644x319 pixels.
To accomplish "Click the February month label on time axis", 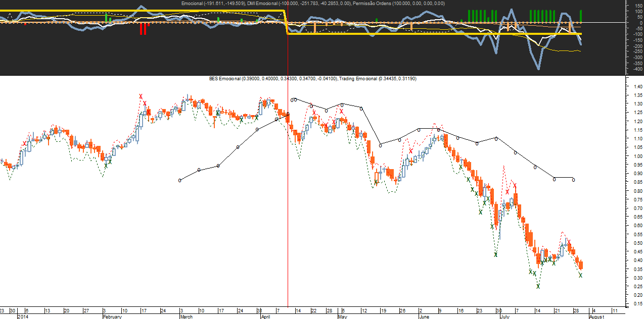I will 113,317.
